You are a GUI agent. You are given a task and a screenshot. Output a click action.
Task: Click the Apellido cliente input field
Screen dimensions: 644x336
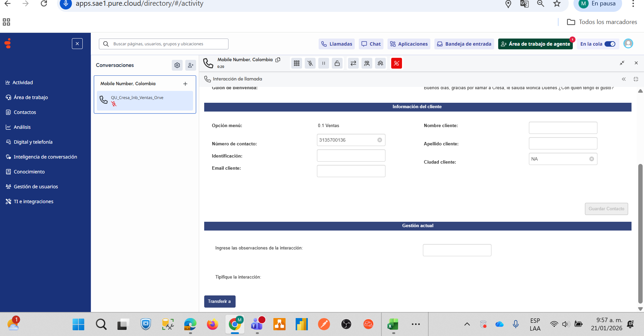[563, 143]
